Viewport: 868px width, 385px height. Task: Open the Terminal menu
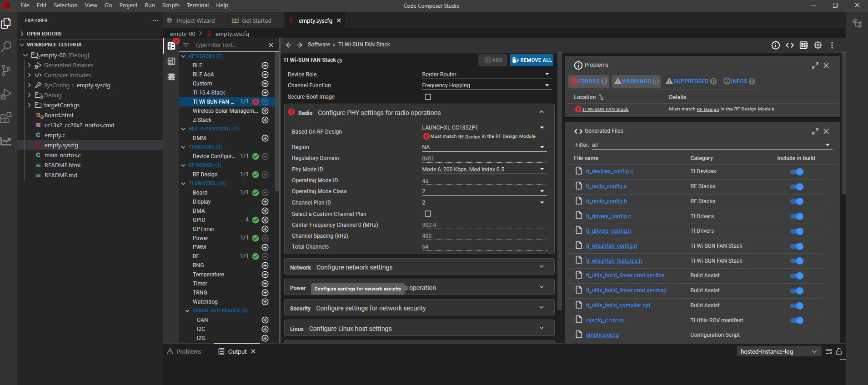coord(197,5)
